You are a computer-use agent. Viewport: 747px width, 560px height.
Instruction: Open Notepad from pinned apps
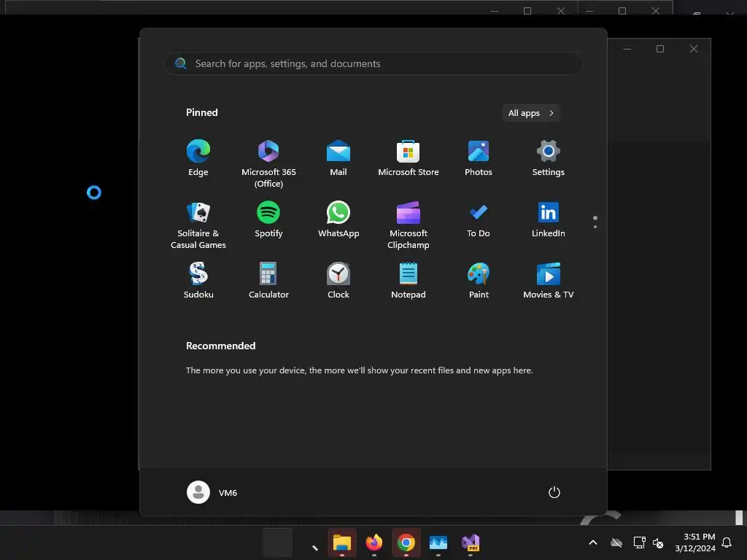[409, 281]
